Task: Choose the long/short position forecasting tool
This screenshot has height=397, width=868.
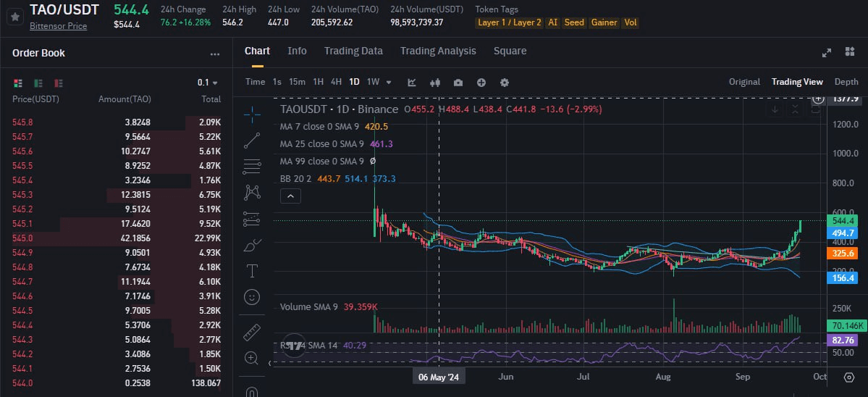Action: click(252, 219)
